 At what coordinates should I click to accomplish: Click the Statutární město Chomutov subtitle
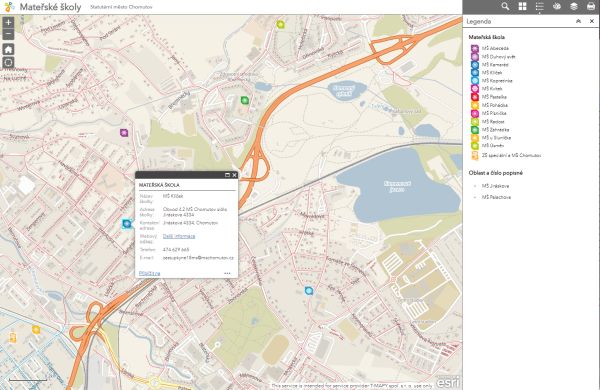(x=121, y=7)
